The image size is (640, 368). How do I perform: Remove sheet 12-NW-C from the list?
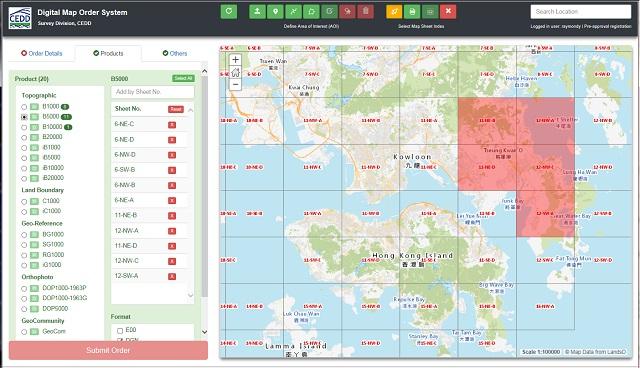pos(172,261)
